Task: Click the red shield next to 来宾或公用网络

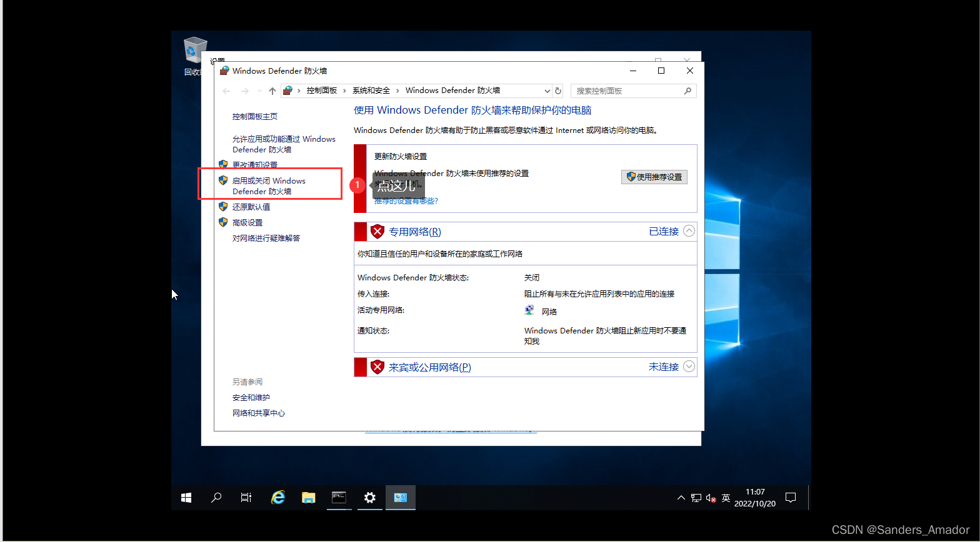Action: coord(377,367)
